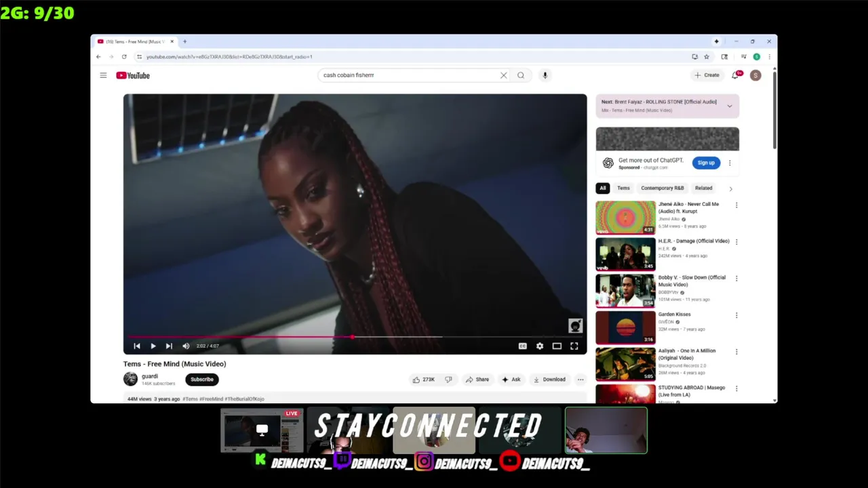Open a new browser tab
Image resolution: width=868 pixels, height=488 pixels.
184,41
